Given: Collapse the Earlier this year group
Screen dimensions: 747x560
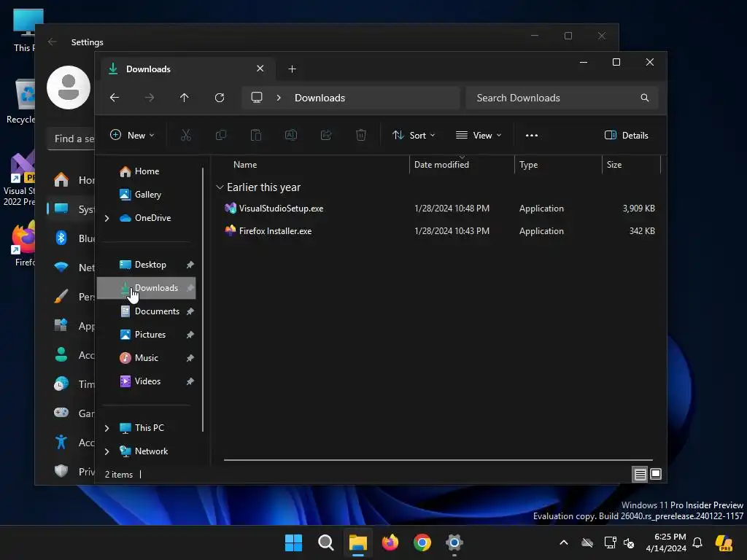Looking at the screenshot, I should (x=220, y=187).
